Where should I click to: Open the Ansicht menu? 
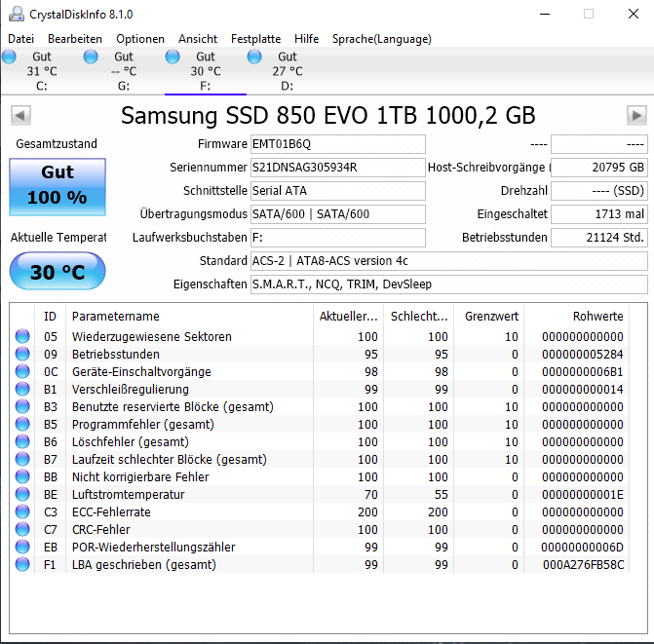tap(198, 39)
